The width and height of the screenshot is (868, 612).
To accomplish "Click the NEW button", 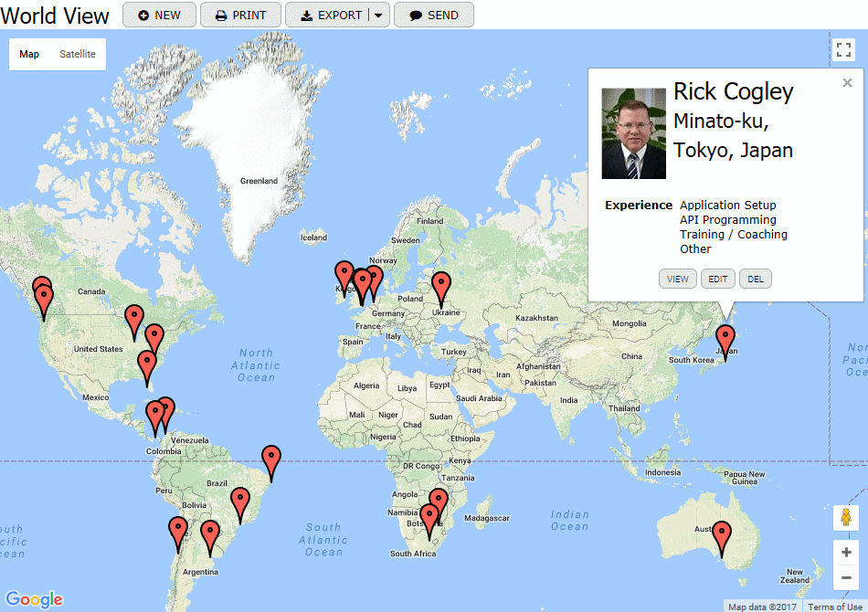I will click(x=159, y=15).
